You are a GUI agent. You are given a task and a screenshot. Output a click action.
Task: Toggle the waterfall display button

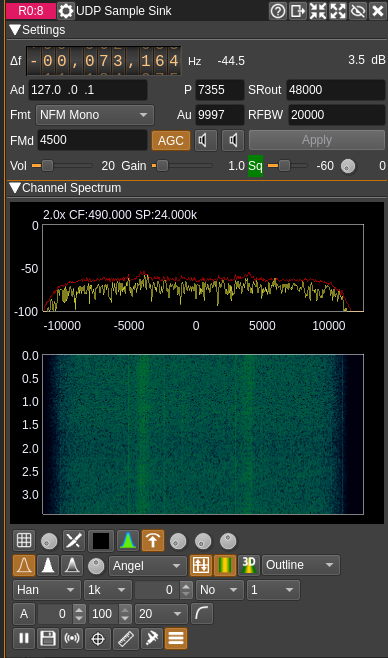click(x=225, y=565)
